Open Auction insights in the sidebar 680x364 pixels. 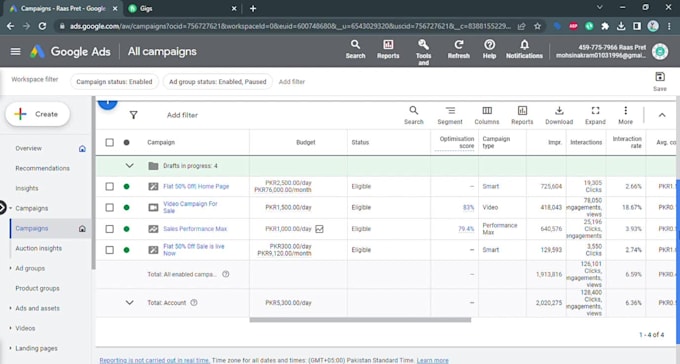click(39, 248)
